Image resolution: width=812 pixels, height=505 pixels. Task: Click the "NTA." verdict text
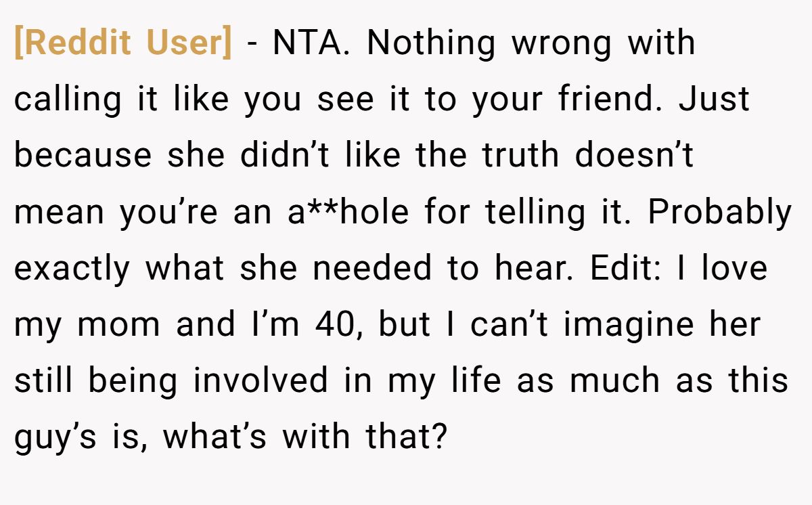[x=311, y=44]
